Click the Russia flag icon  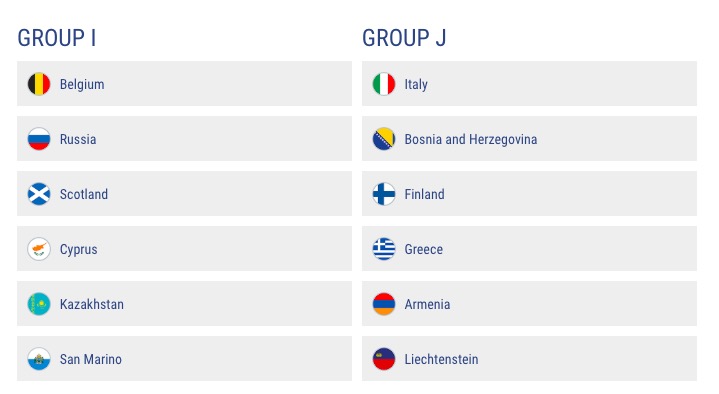click(39, 139)
